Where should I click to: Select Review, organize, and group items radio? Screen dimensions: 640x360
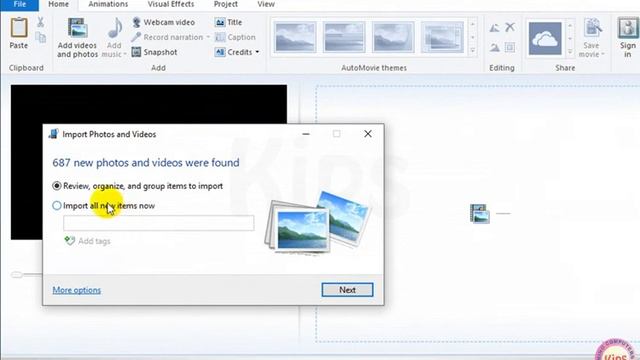point(57,186)
